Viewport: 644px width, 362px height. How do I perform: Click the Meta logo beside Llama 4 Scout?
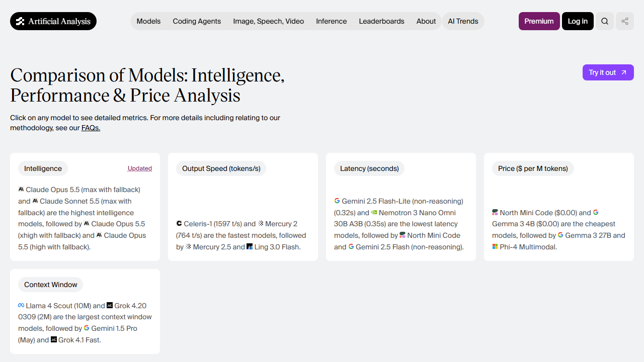pyautogui.click(x=21, y=306)
